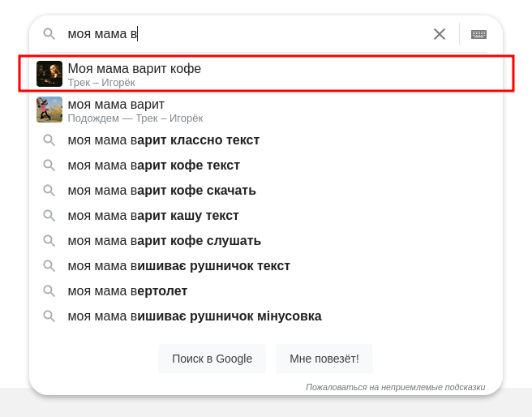Screen dimensions: 532x417
Task: Choose suggestion моя мама варит кофе текст
Action: tap(154, 166)
